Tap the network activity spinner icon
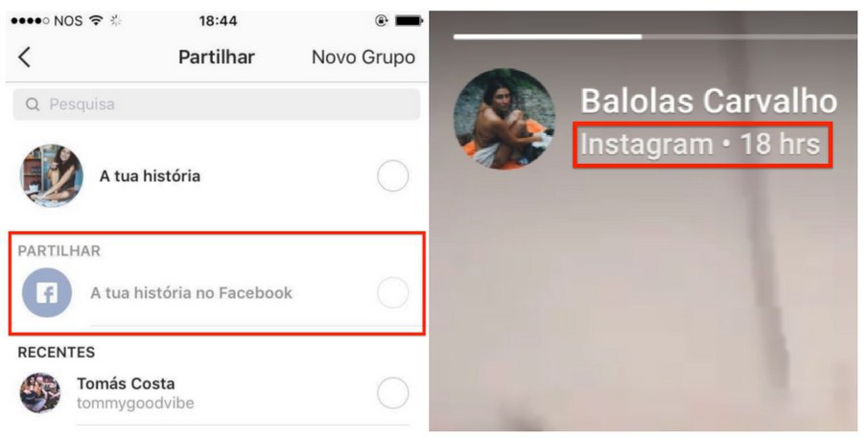This screenshot has height=438, width=868. click(x=116, y=21)
